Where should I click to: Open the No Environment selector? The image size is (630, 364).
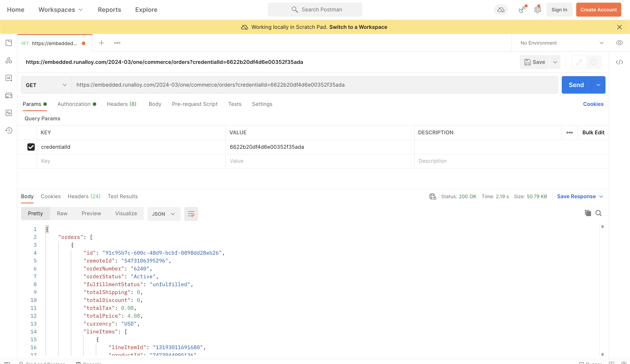[x=562, y=43]
